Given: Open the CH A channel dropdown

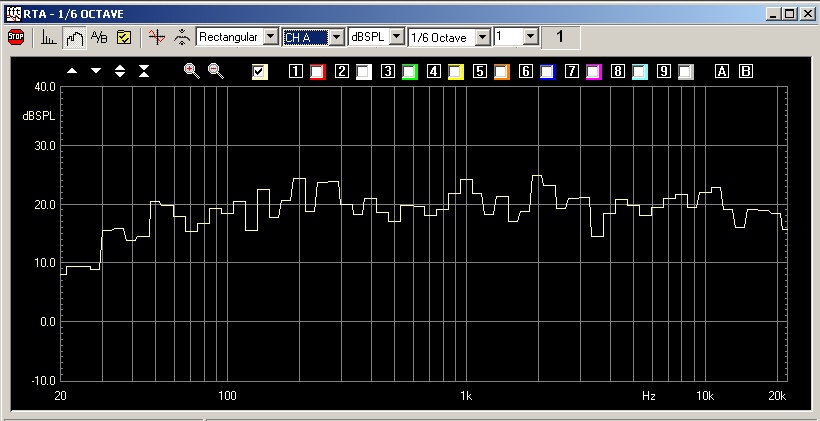Looking at the screenshot, I should [x=337, y=36].
